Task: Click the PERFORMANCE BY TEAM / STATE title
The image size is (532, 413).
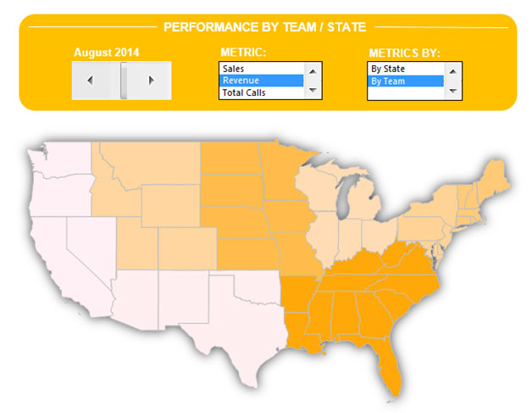Action: 264,27
